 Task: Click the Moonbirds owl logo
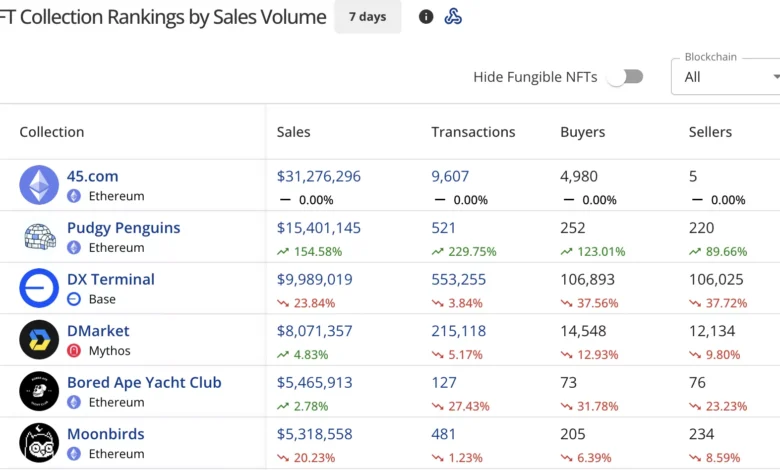pyautogui.click(x=39, y=443)
